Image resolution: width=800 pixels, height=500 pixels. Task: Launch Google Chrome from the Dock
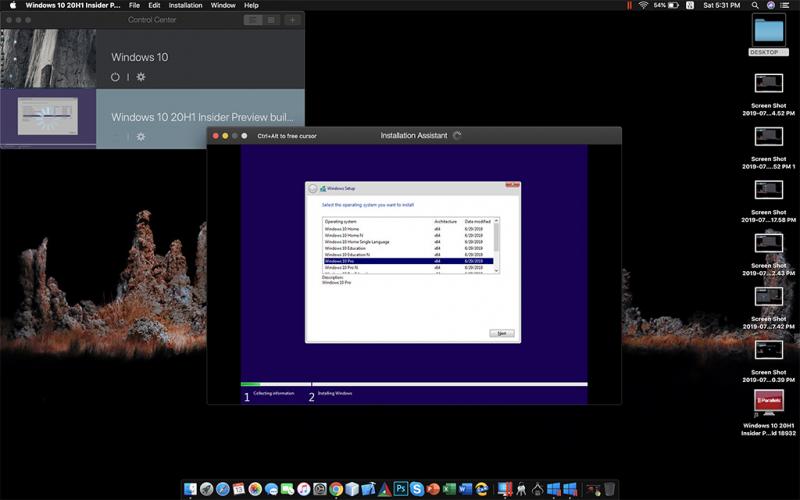coord(336,489)
